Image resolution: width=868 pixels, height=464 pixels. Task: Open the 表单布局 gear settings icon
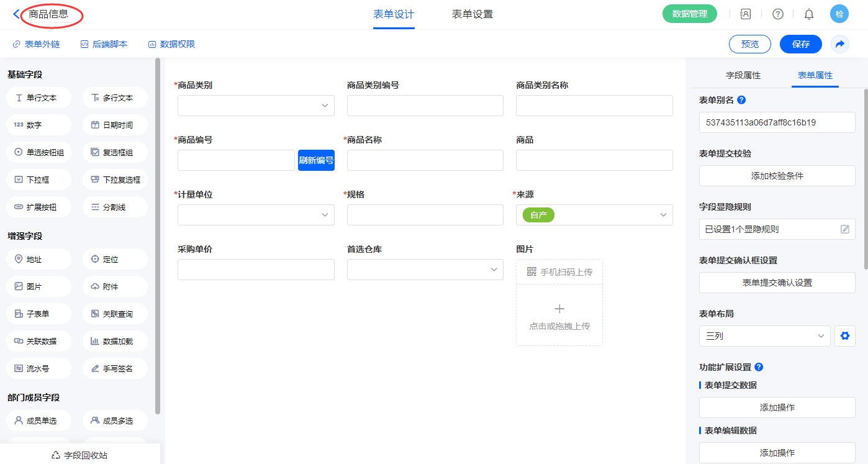[844, 336]
